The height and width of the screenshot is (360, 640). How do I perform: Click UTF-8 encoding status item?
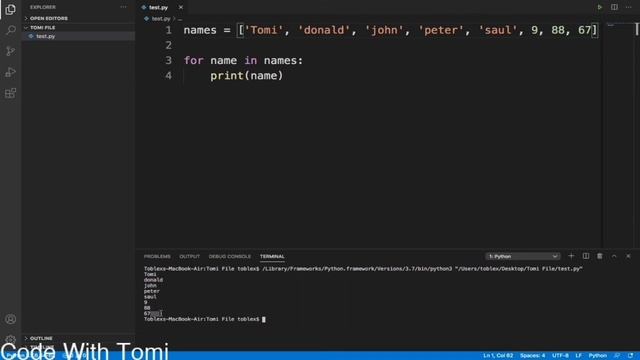pyautogui.click(x=560, y=356)
